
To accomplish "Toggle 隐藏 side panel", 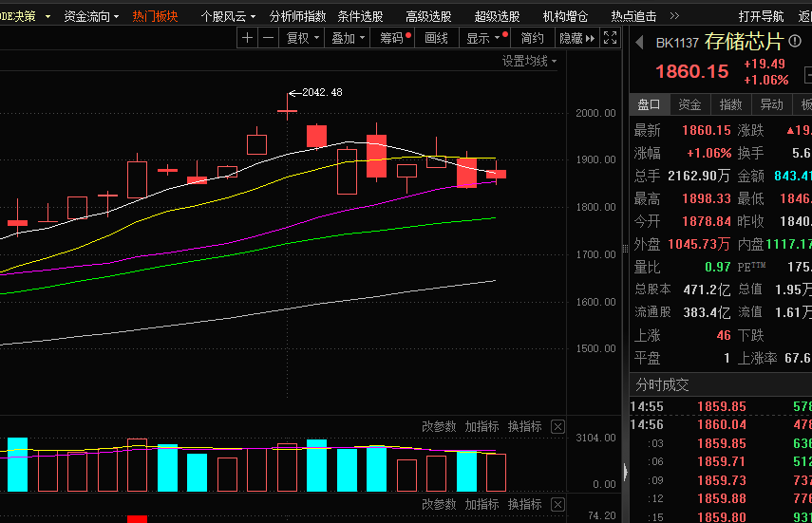I will (576, 38).
